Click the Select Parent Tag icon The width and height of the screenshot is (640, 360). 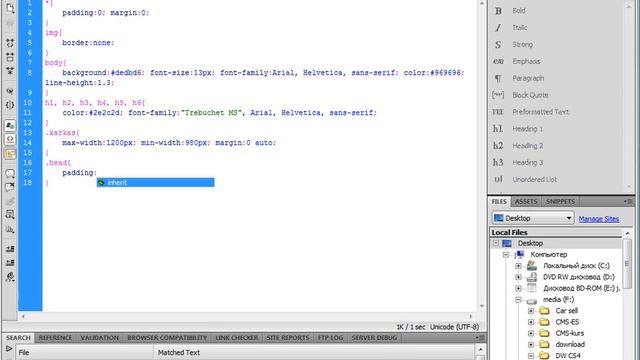[x=10, y=91]
